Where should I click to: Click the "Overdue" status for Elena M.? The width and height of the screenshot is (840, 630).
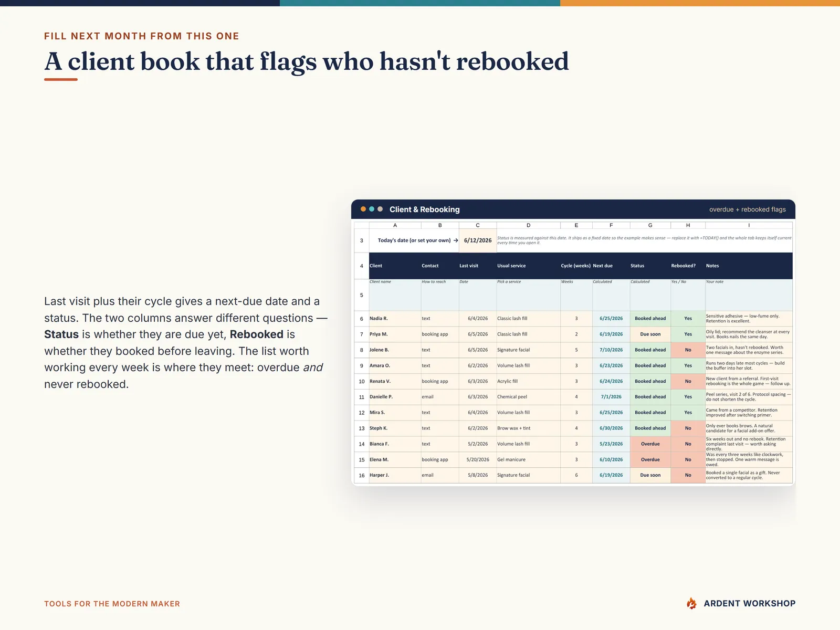[650, 459]
